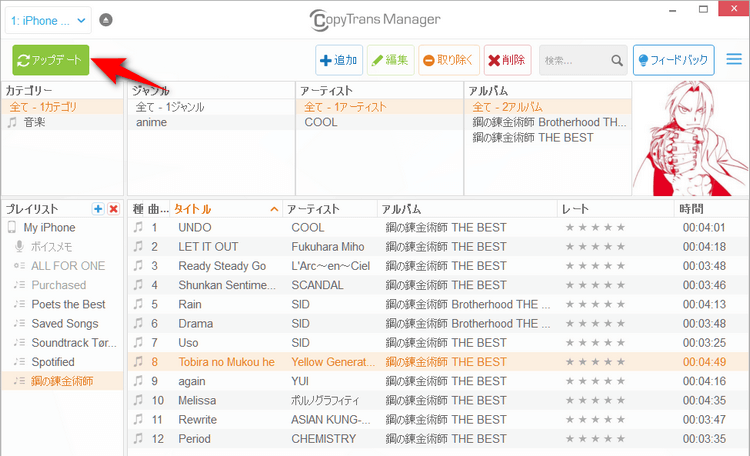Eject the iPhone with the eject icon
This screenshot has height=456, width=750.
coord(106,20)
